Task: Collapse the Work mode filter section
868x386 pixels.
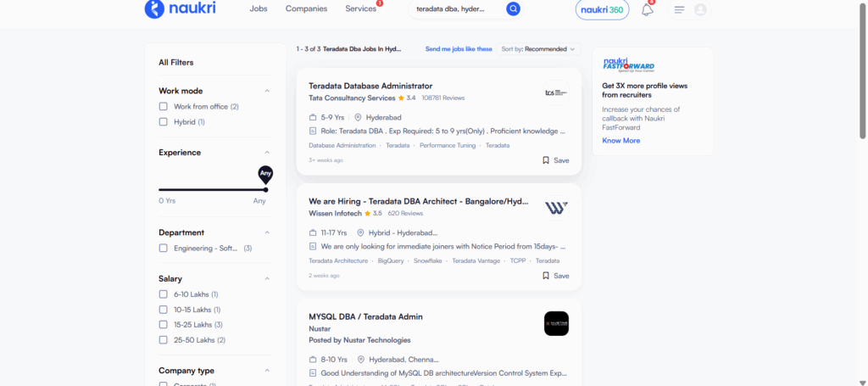Action: pyautogui.click(x=267, y=91)
